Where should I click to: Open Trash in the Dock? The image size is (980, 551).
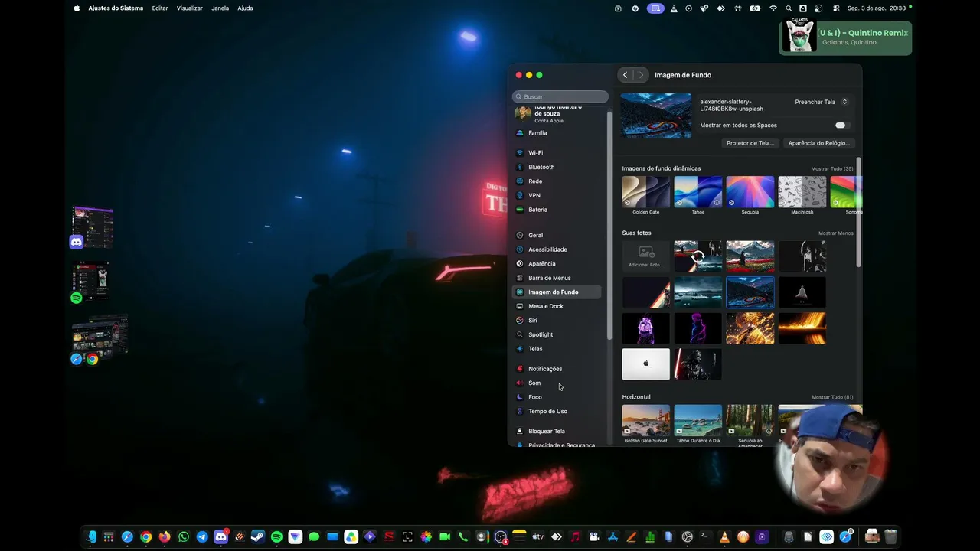[890, 537]
